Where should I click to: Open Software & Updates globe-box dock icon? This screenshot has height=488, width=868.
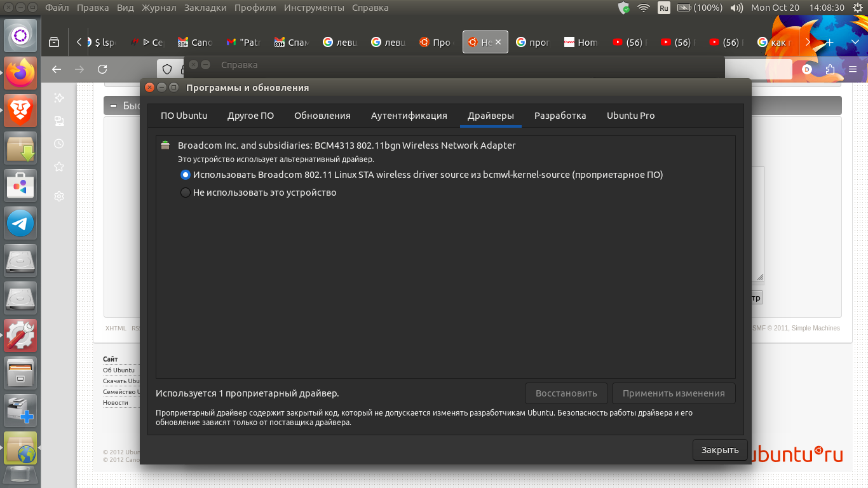[21, 447]
